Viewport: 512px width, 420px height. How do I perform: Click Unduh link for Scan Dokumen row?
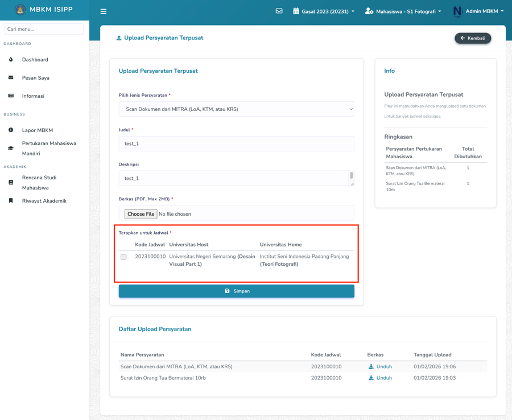(384, 367)
